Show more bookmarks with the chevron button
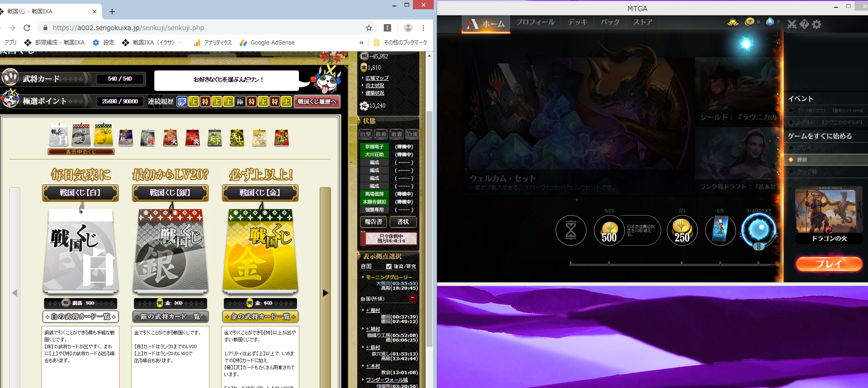This screenshot has height=388, width=868. pos(361,43)
